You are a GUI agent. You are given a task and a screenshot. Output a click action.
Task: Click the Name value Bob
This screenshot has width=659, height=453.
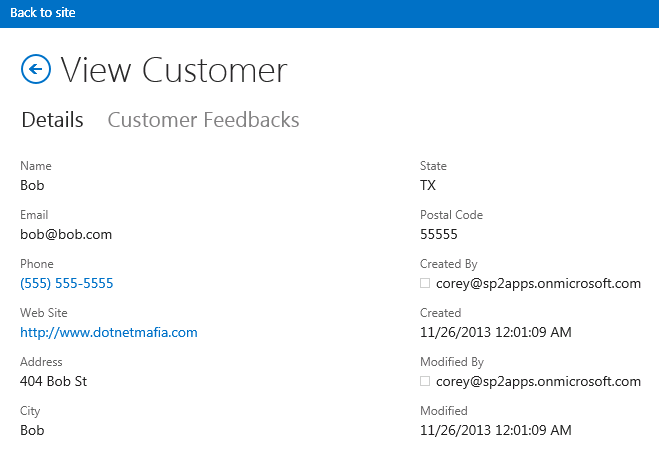(x=32, y=185)
